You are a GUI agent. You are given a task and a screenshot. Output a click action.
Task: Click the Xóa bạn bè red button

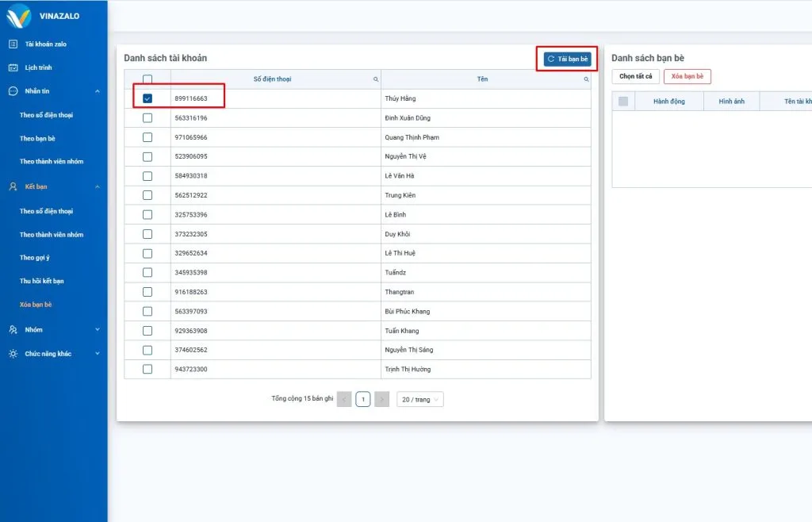click(x=687, y=76)
